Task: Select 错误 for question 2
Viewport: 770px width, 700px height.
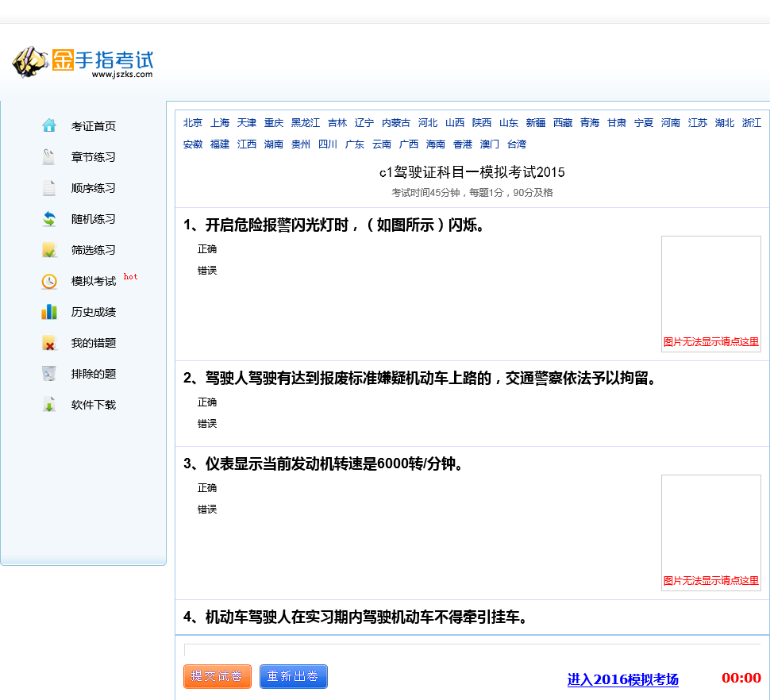Action: 206,423
